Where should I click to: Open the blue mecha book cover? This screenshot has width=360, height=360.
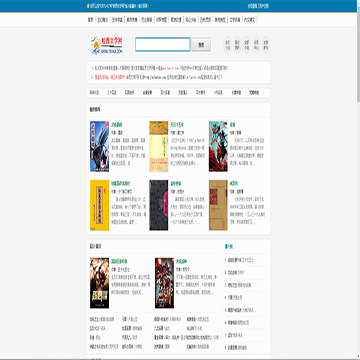point(99,146)
